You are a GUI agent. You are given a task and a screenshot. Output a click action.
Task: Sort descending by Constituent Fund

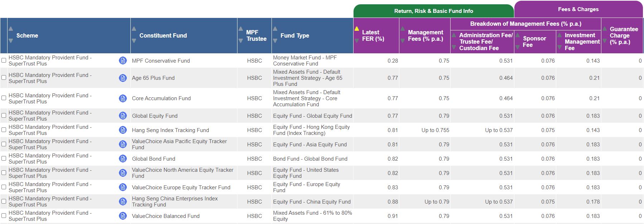[134, 41]
